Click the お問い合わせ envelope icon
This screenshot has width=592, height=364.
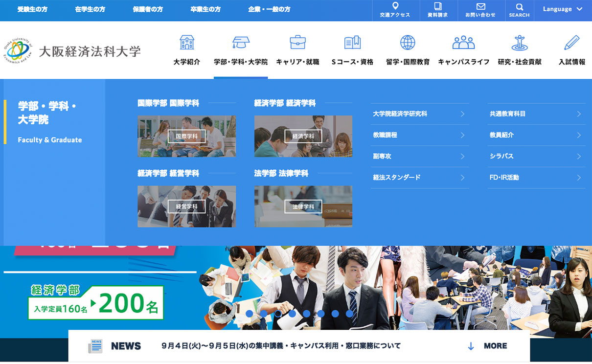tap(480, 7)
